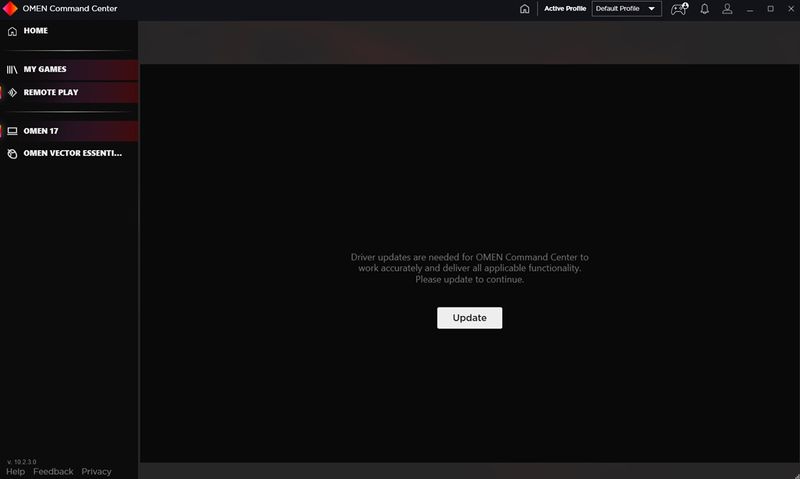
Task: Open the user account icon
Action: (x=728, y=9)
